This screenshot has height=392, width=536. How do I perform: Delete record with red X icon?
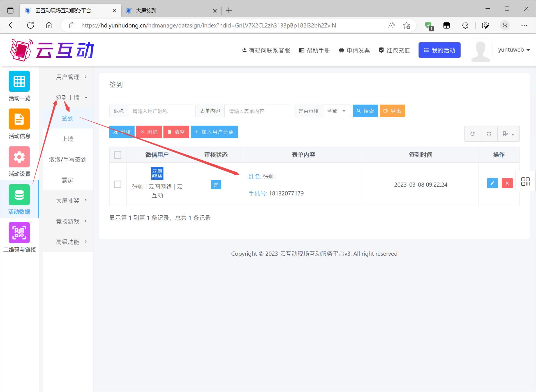(x=507, y=183)
